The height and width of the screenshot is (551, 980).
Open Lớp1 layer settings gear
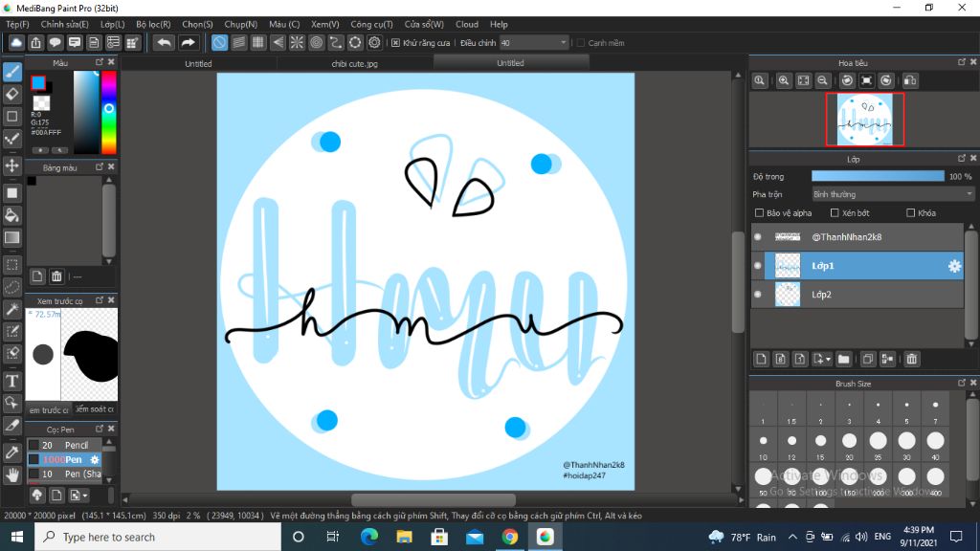(954, 266)
